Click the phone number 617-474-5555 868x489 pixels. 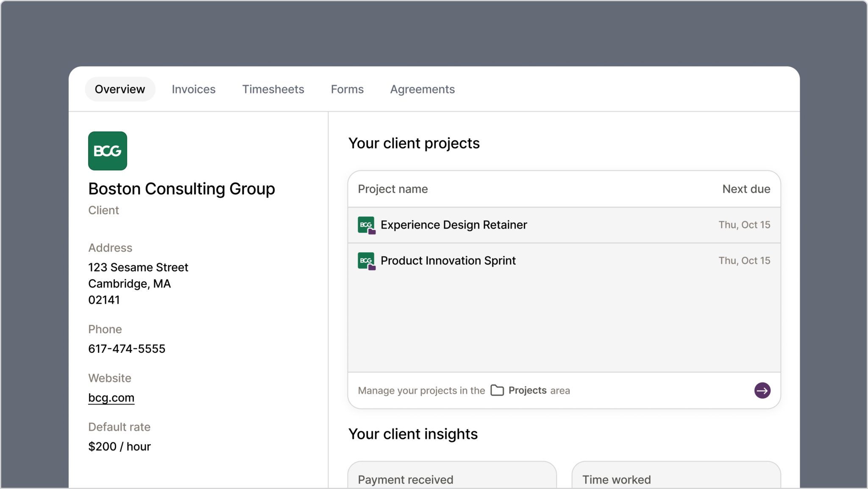(x=127, y=349)
